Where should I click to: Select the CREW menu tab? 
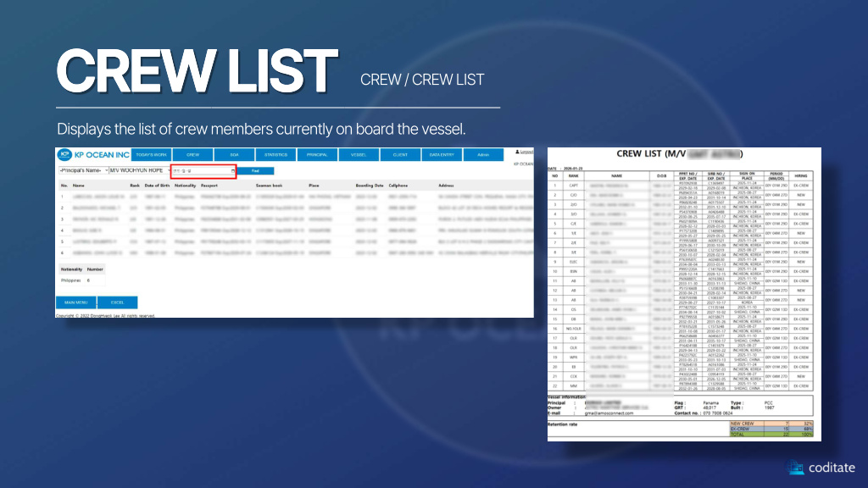coord(192,155)
